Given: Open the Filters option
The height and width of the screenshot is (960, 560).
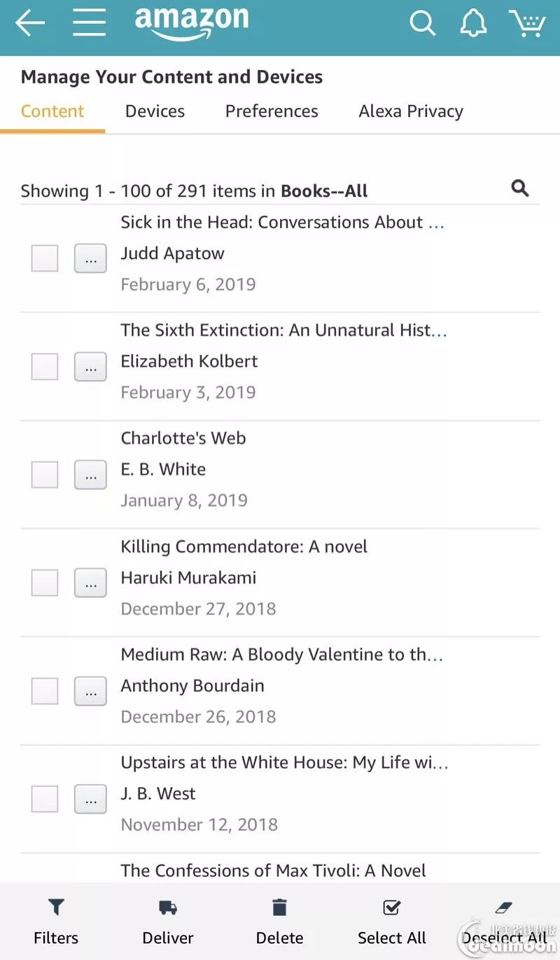Looking at the screenshot, I should point(56,921).
